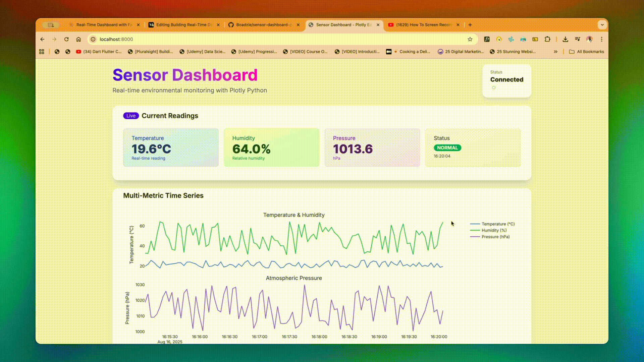The width and height of the screenshot is (644, 362).
Task: Expand the tab search chevron at top right
Action: (x=602, y=25)
